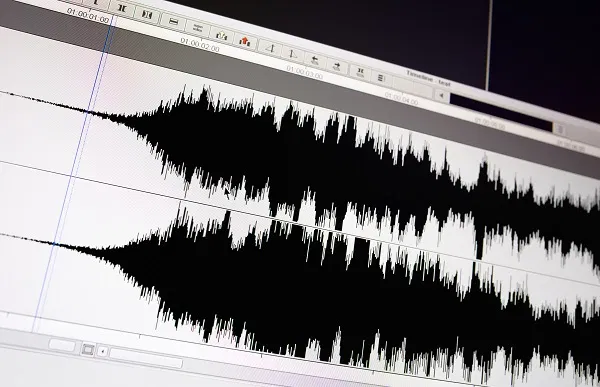The image size is (600, 387).
Task: Click the left-facing triangle marker icon
Action: pos(271,47)
